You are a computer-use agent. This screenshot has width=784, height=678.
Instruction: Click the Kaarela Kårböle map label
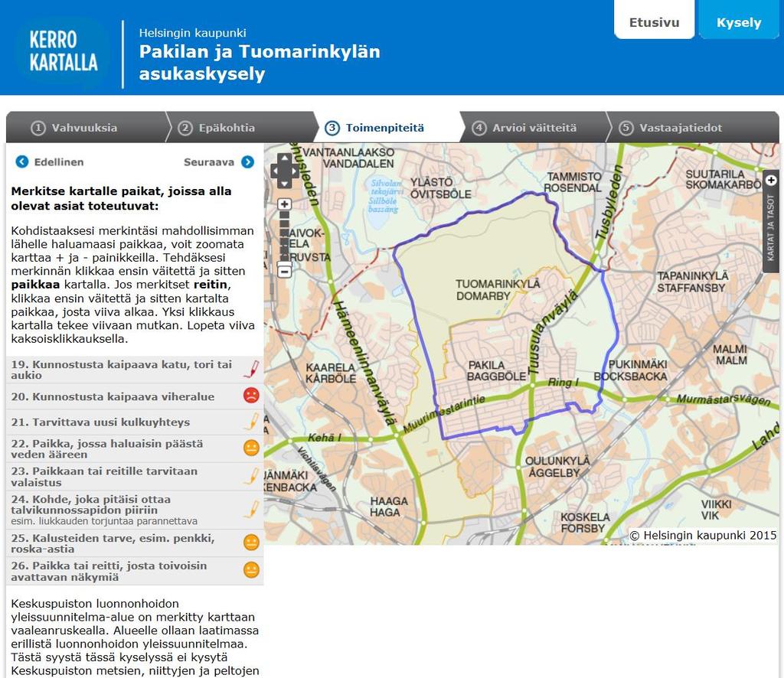tap(331, 373)
